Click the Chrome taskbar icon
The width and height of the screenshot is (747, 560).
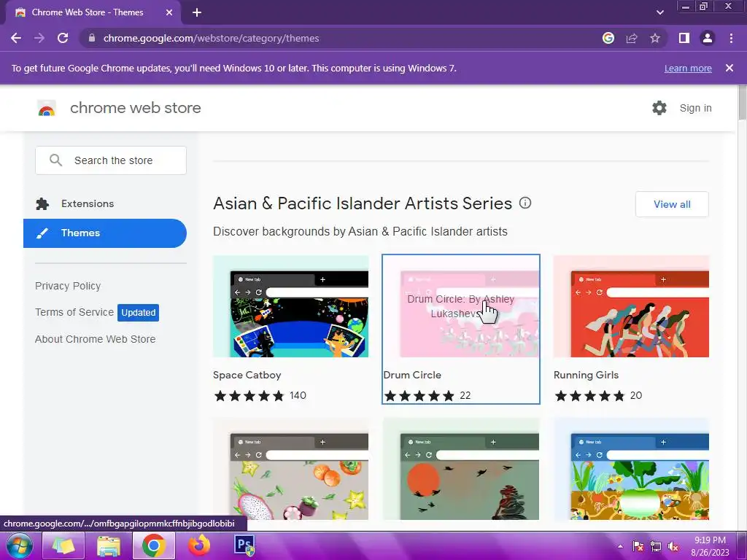(x=153, y=545)
